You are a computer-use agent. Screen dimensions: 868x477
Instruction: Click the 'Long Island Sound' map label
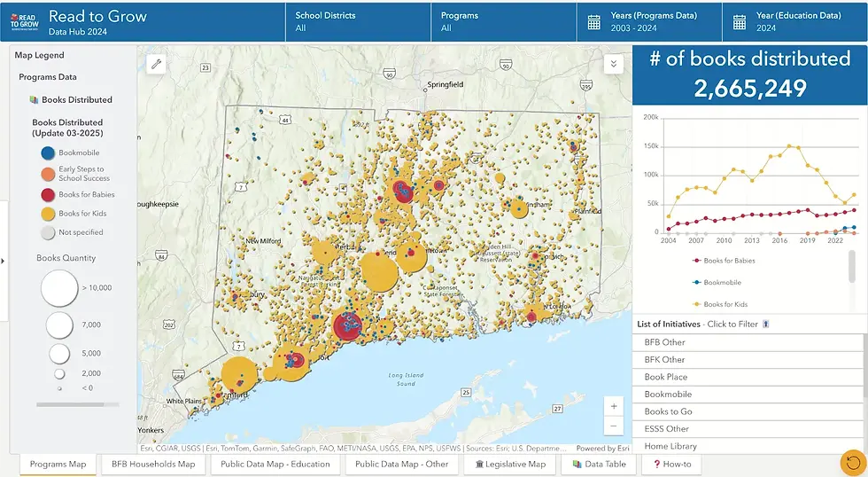coord(406,379)
